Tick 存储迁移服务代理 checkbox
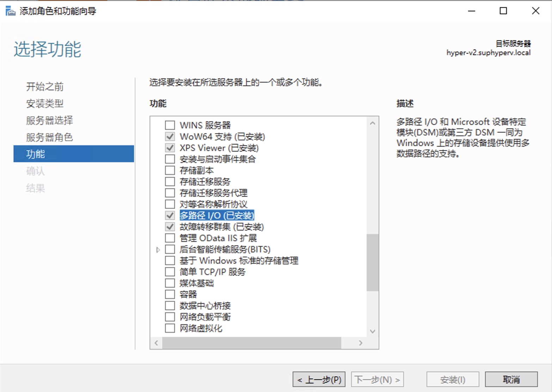This screenshot has width=552, height=392. [170, 193]
